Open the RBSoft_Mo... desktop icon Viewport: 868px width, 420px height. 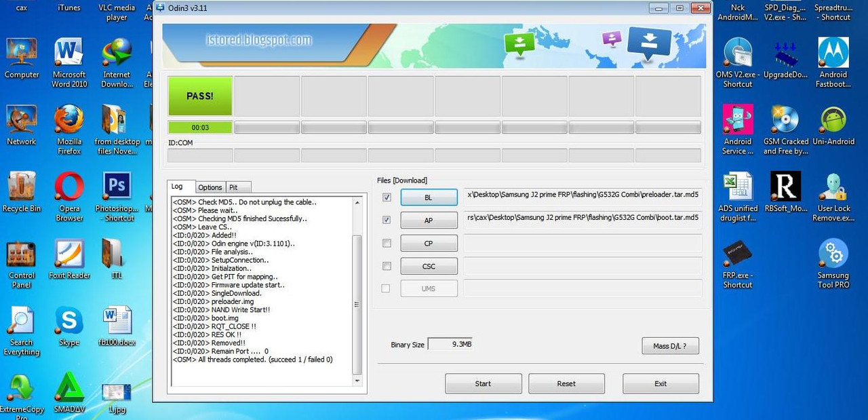pyautogui.click(x=785, y=192)
